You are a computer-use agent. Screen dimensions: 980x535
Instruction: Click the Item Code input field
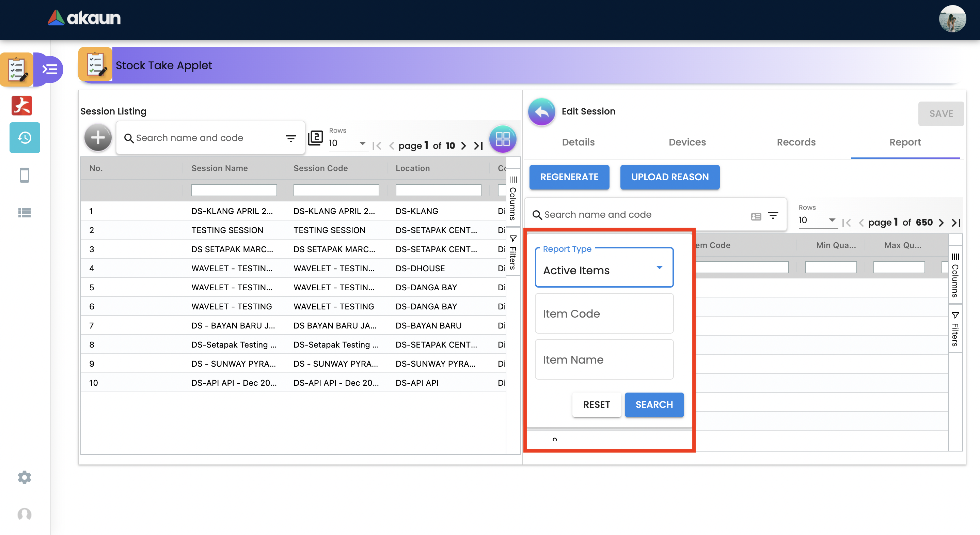(604, 314)
